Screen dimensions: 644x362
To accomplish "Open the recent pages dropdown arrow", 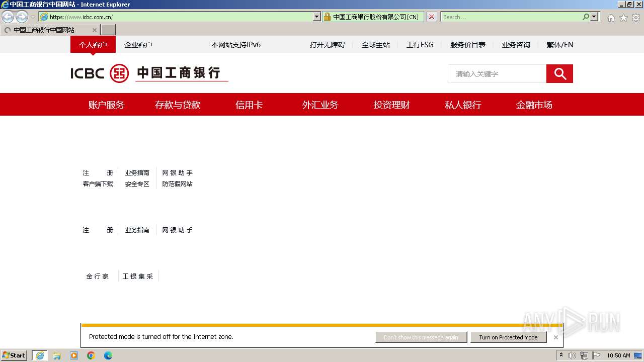I will point(33,17).
